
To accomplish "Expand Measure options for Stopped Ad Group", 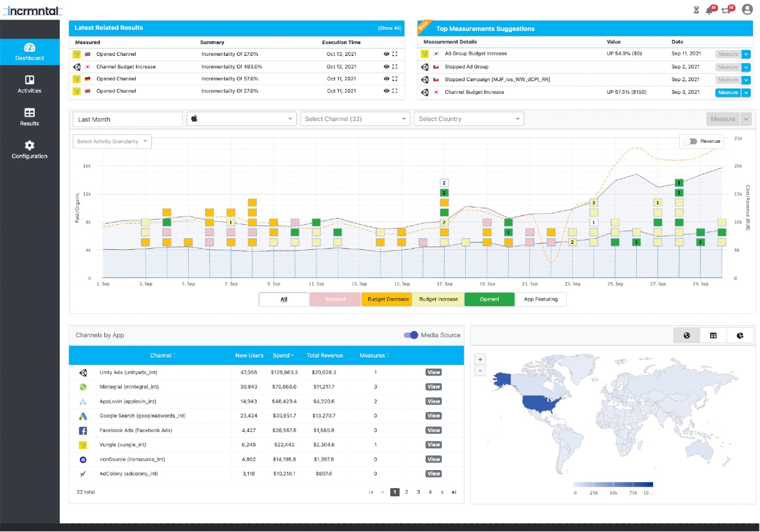I will coord(746,67).
